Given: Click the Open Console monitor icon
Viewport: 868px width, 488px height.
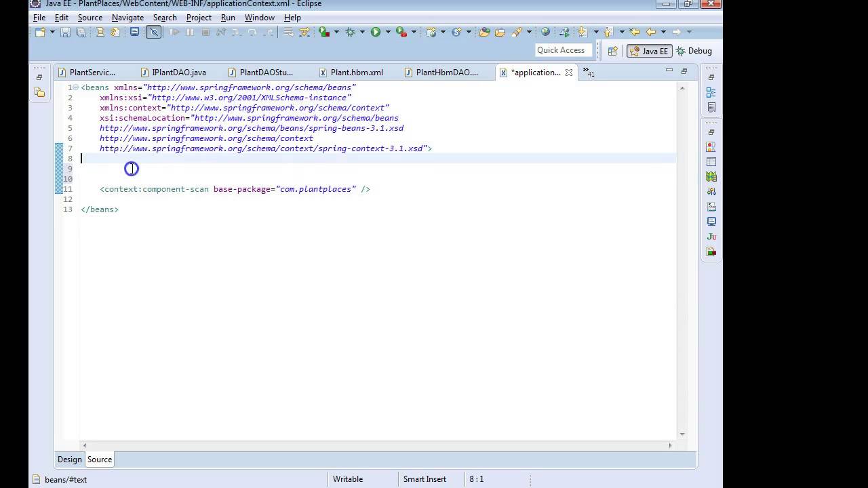Looking at the screenshot, I should tap(135, 32).
